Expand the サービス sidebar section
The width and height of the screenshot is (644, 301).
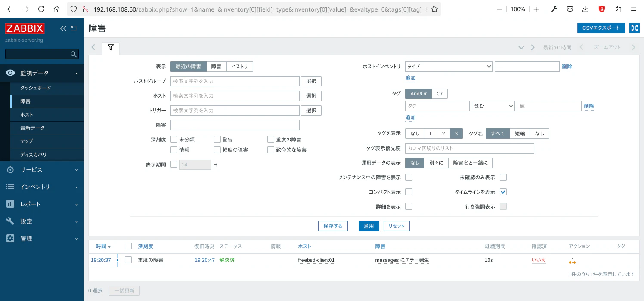(x=42, y=170)
